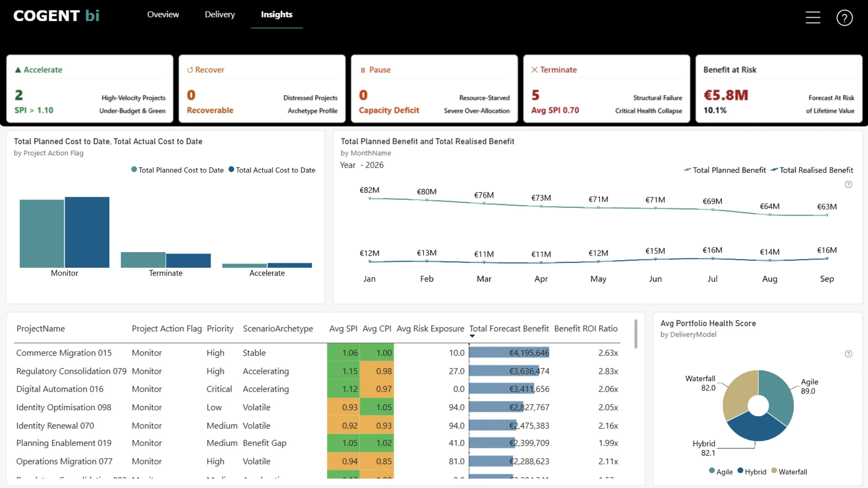Image resolution: width=868 pixels, height=488 pixels.
Task: Click the Recover circular arrow icon
Action: pos(190,70)
